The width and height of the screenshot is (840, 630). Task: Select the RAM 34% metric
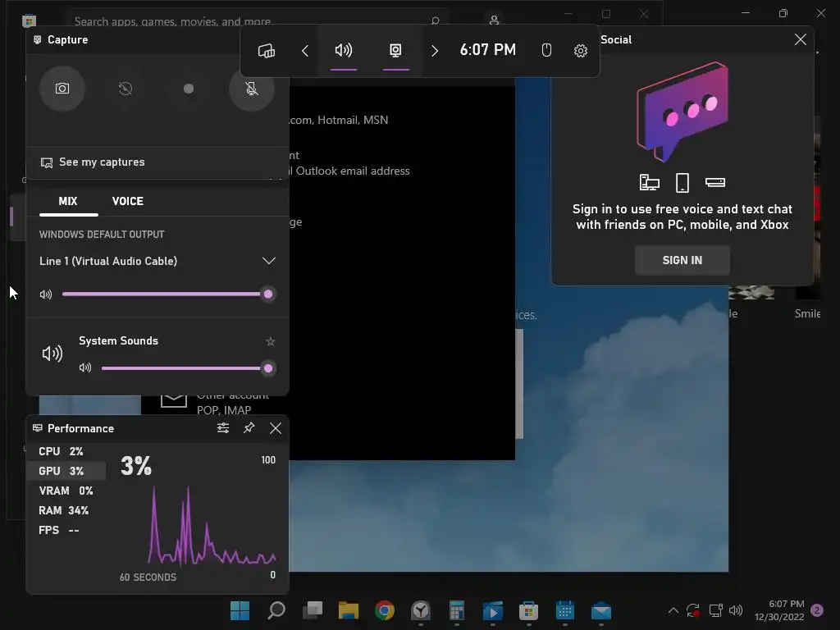(66, 510)
